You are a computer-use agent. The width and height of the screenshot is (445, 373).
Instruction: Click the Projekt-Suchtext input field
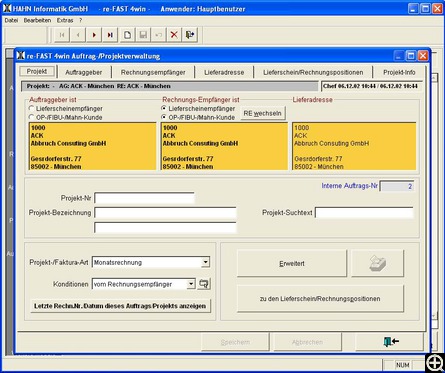point(364,213)
